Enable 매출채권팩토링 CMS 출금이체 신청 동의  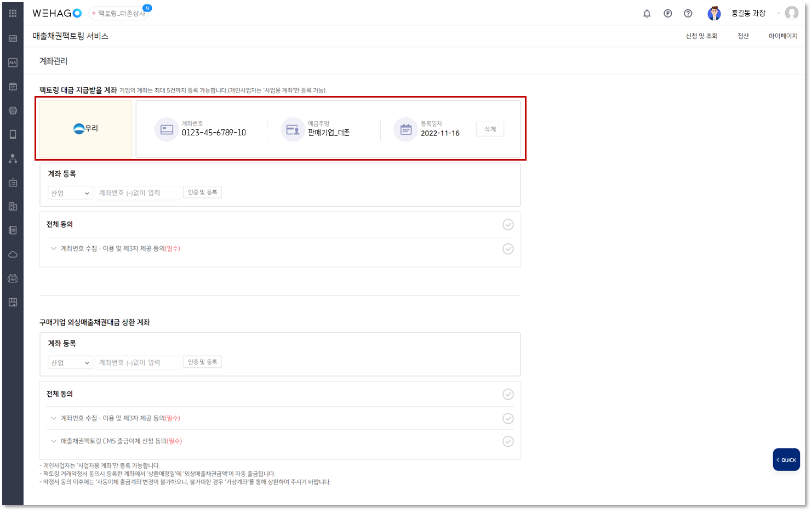pyautogui.click(x=508, y=441)
